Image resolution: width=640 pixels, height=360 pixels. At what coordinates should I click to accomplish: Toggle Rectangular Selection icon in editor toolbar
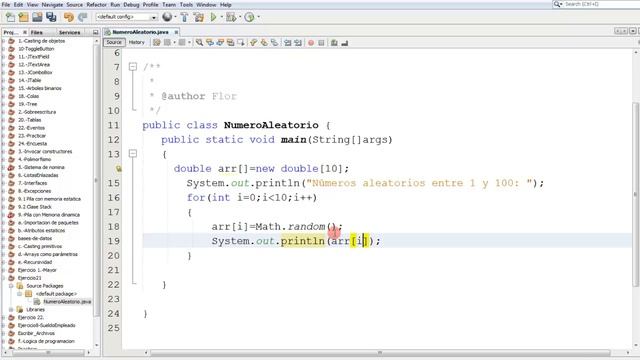coord(241,42)
